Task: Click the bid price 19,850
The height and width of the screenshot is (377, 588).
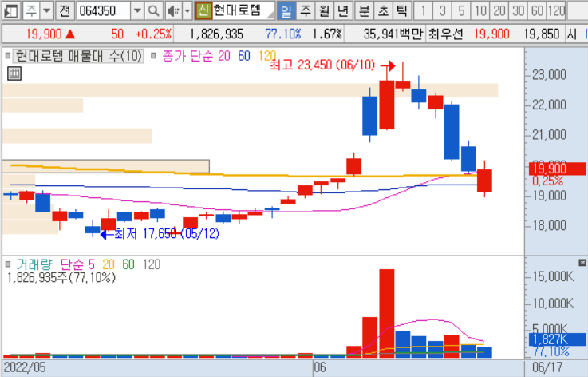Action: click(542, 34)
